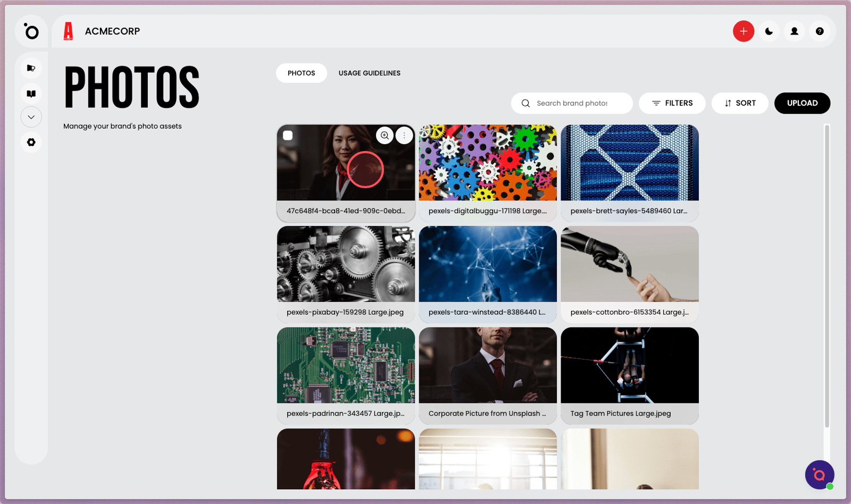Open the brand book icon in sidebar
851x504 pixels.
[31, 94]
